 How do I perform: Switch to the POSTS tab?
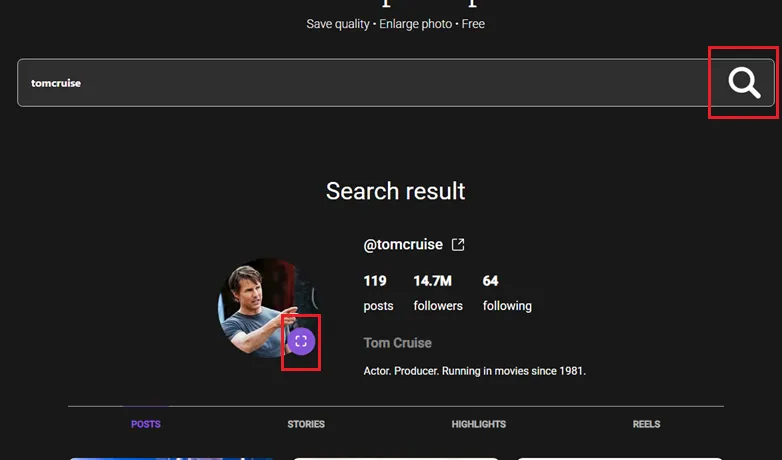[146, 424]
